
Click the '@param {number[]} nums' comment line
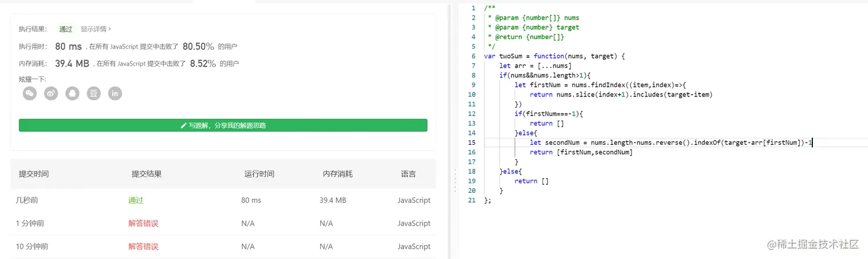tap(533, 18)
